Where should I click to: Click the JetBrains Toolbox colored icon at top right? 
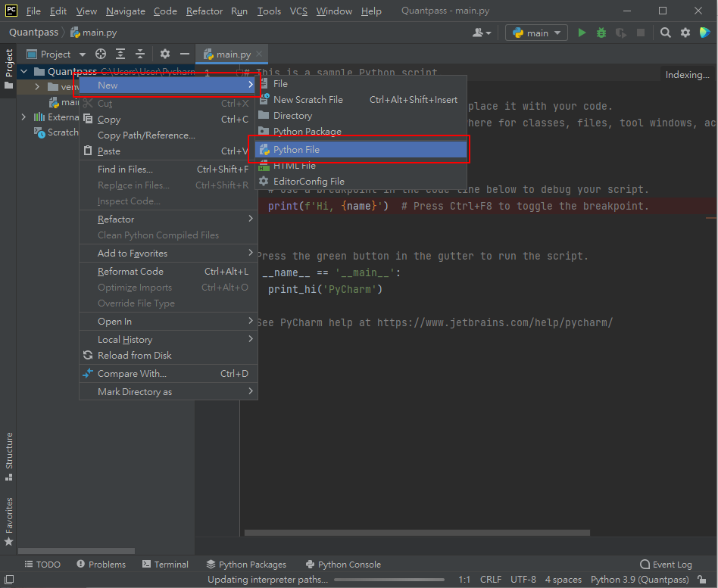tap(704, 33)
